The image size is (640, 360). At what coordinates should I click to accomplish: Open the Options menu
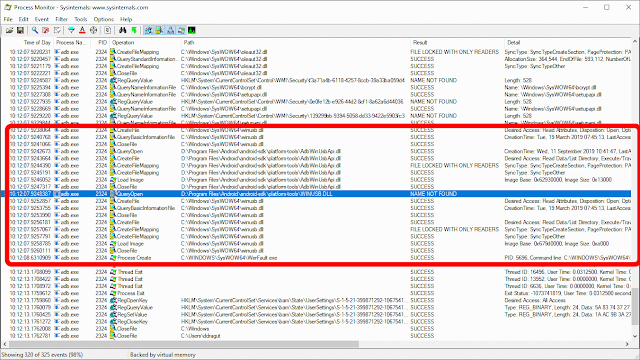coord(104,19)
